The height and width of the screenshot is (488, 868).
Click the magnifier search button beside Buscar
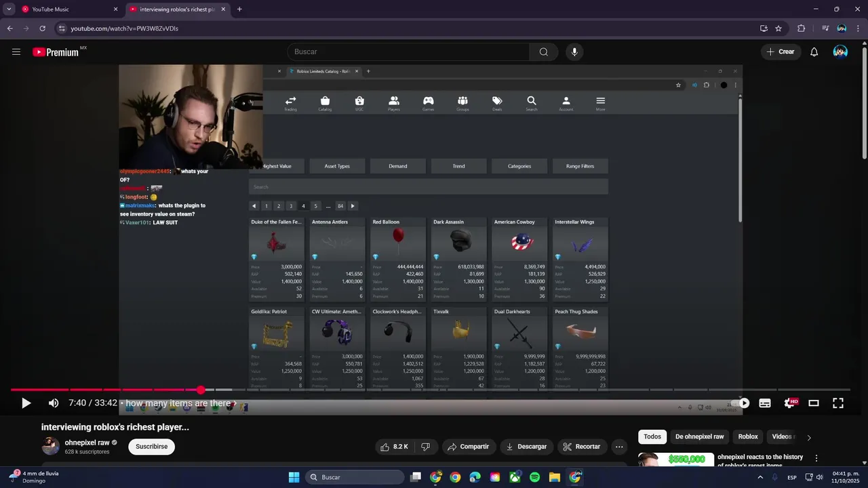(544, 52)
